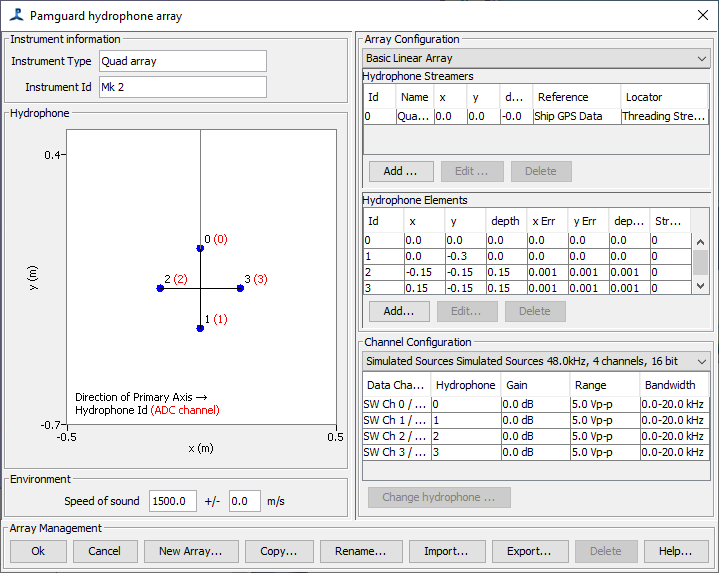Click the 5.0 Vp-p range for SW Ch 0
Image resolution: width=719 pixels, height=573 pixels.
605,404
